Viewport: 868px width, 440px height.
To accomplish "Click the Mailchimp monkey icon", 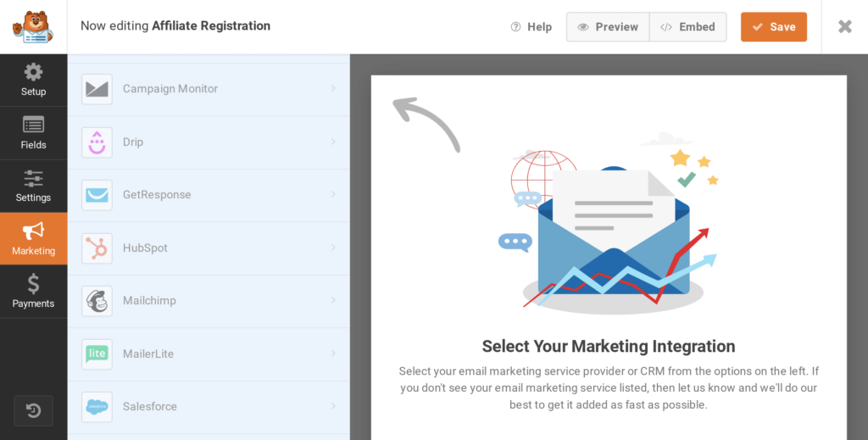I will pyautogui.click(x=97, y=301).
